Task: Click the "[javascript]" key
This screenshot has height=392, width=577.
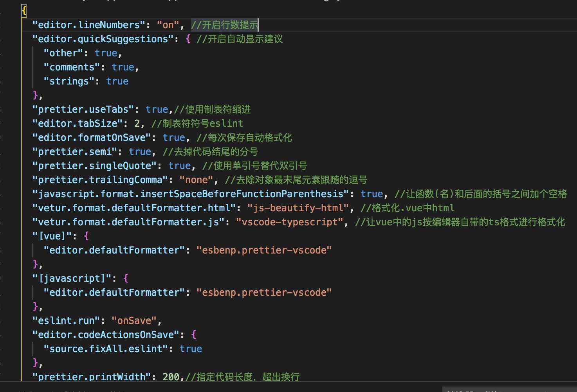Action: (x=72, y=279)
